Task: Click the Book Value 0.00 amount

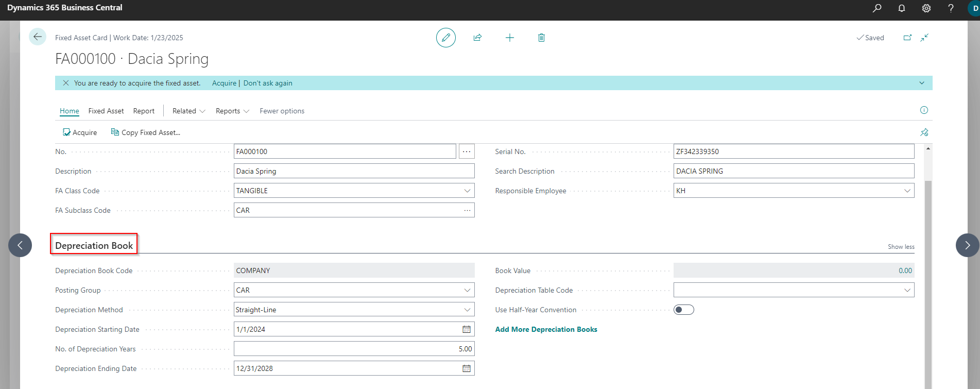Action: [905, 270]
